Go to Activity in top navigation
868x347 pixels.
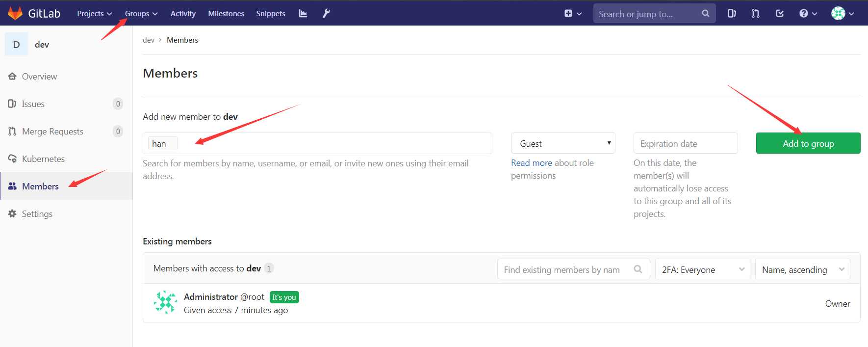pos(183,14)
